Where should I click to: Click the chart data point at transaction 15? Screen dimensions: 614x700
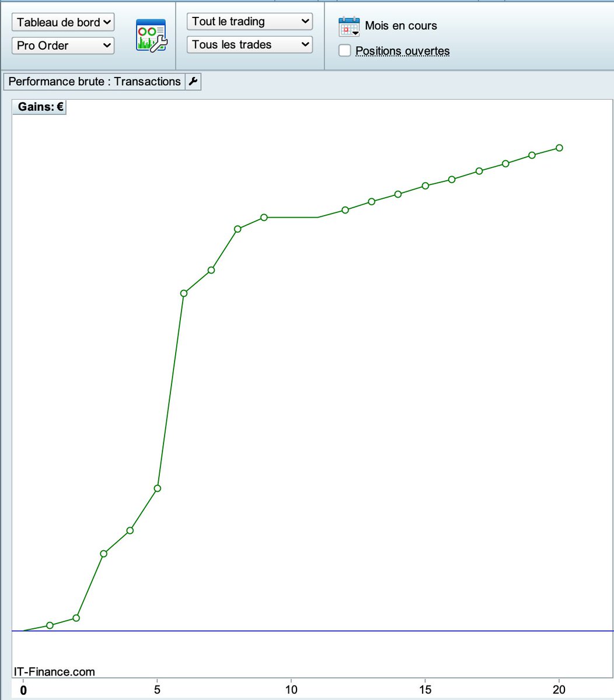(x=425, y=185)
